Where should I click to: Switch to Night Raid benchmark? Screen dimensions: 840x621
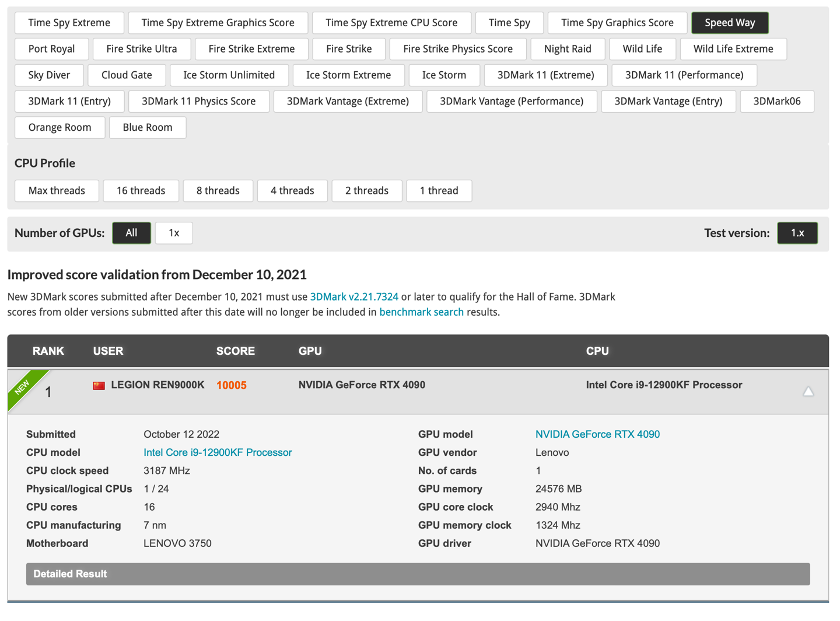pos(568,49)
